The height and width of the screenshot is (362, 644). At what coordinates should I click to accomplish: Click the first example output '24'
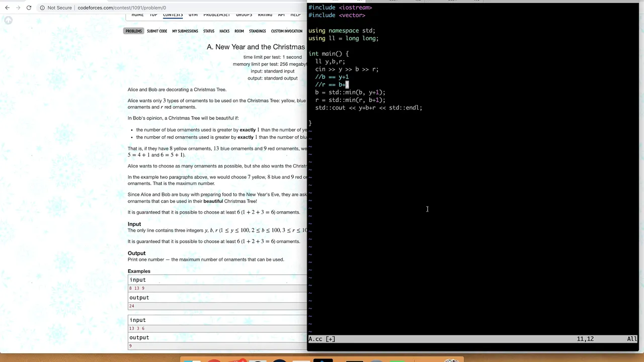pos(131,306)
